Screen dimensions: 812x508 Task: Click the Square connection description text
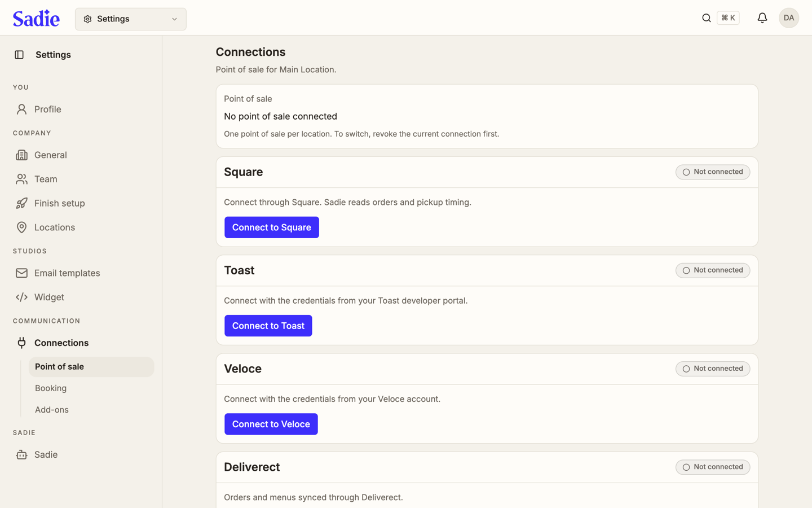point(348,202)
